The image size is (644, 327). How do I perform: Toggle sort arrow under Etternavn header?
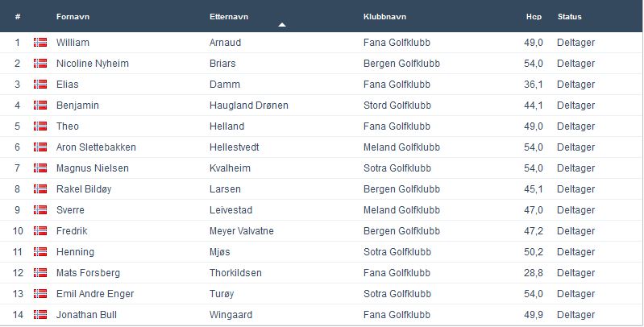click(x=281, y=25)
